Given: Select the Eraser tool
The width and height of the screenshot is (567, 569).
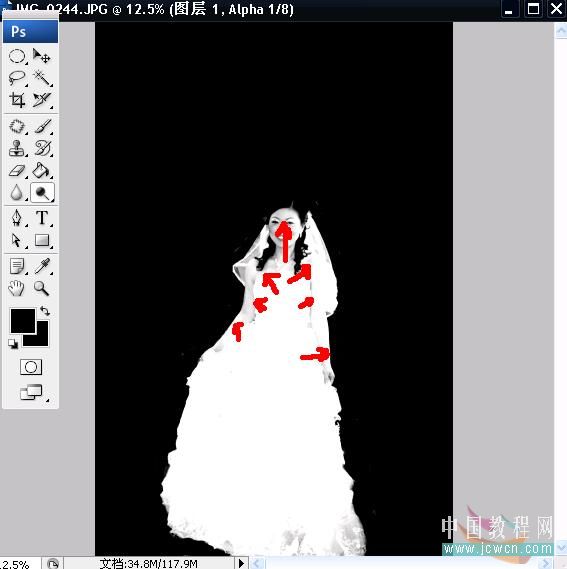Looking at the screenshot, I should [x=17, y=171].
